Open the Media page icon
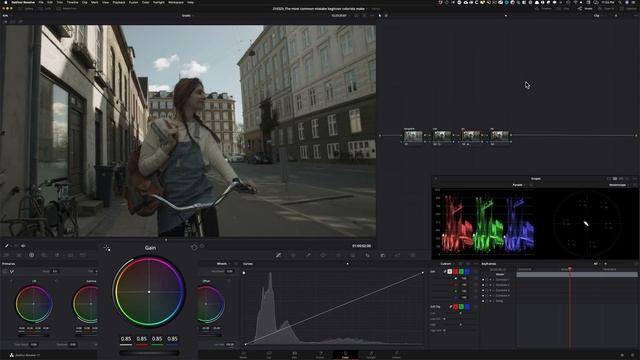This screenshot has height=360, width=640. point(243,354)
